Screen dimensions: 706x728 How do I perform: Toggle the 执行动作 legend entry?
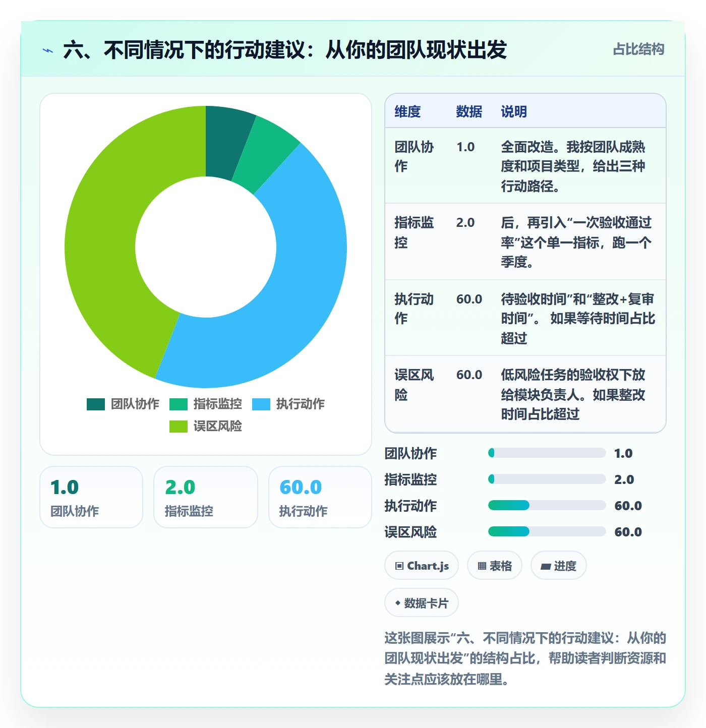click(288, 404)
